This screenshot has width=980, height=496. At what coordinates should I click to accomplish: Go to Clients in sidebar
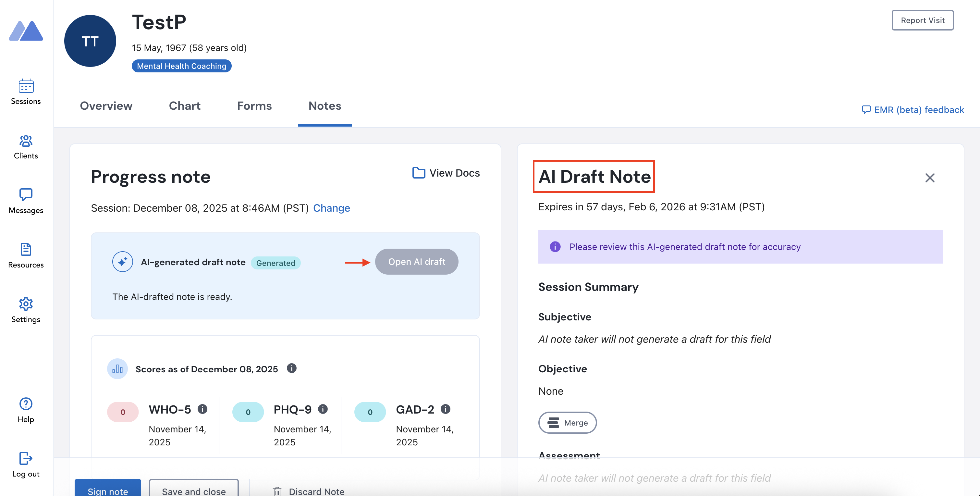click(x=26, y=141)
